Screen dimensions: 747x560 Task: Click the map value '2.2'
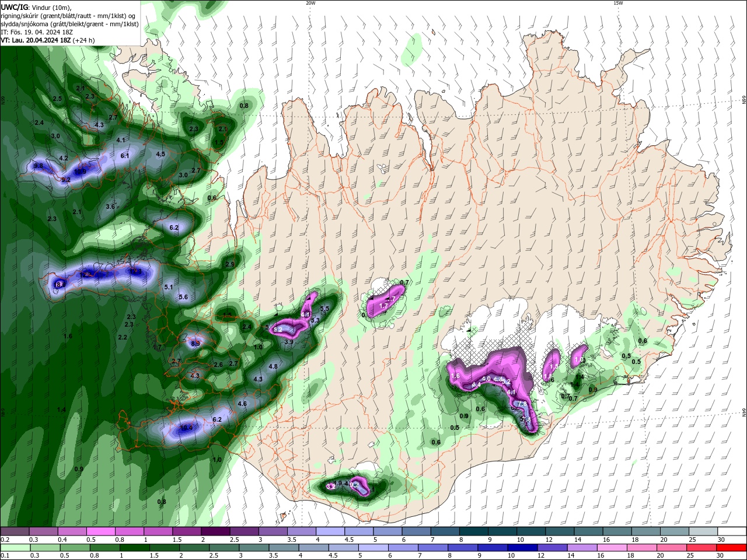pyautogui.click(x=123, y=338)
